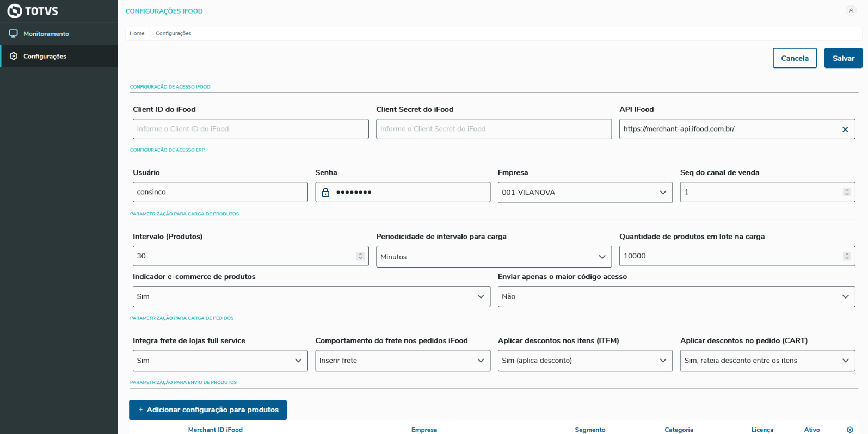The image size is (868, 434).
Task: Click Configurações breadcrumb item
Action: (174, 33)
